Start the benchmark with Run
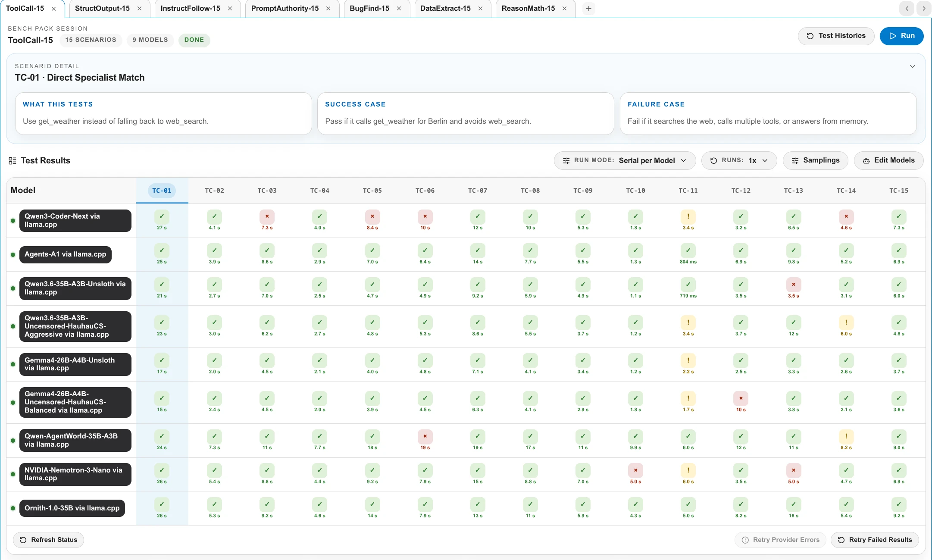This screenshot has height=560, width=932. (x=901, y=36)
